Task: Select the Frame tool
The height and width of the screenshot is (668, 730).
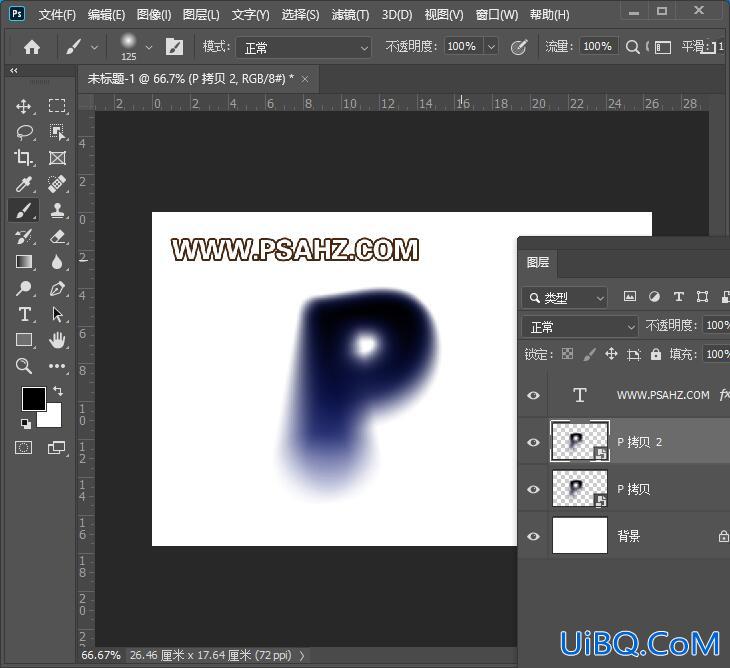Action: coord(57,158)
